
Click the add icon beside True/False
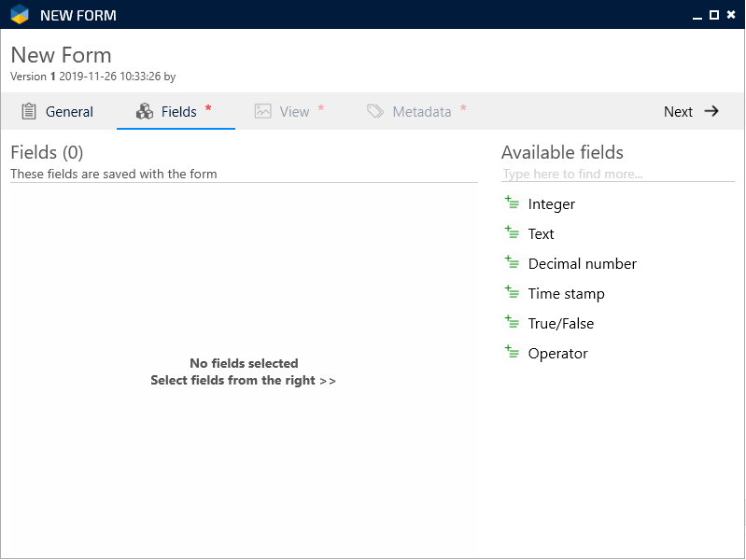[x=512, y=323]
